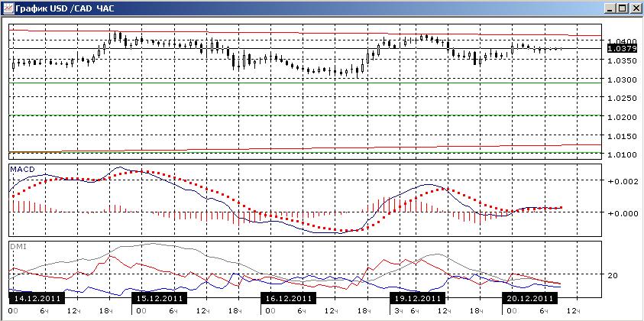
Task: Click the MACD indicator label
Action: [23, 169]
